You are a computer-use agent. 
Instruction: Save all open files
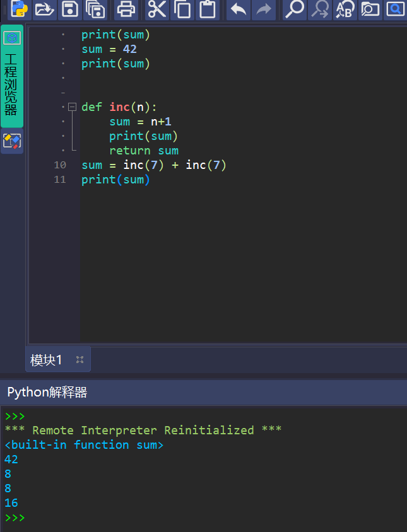click(95, 9)
